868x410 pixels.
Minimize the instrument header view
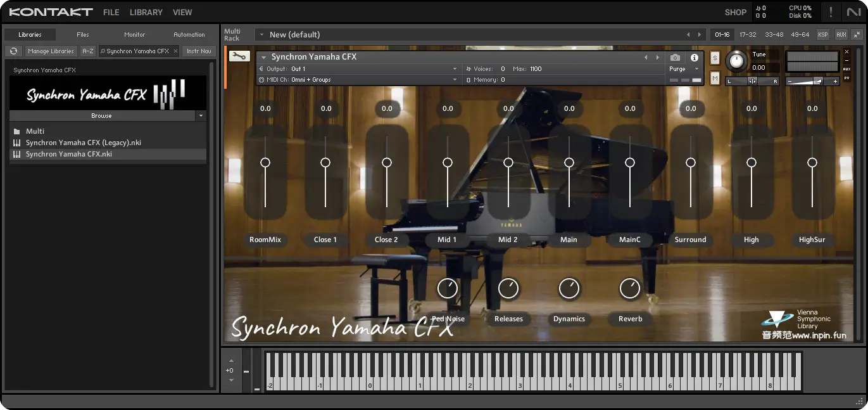pos(847,60)
